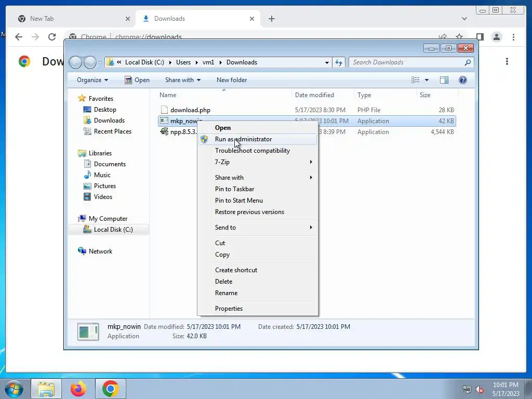
Task: Open the Pictures library
Action: coord(105,186)
